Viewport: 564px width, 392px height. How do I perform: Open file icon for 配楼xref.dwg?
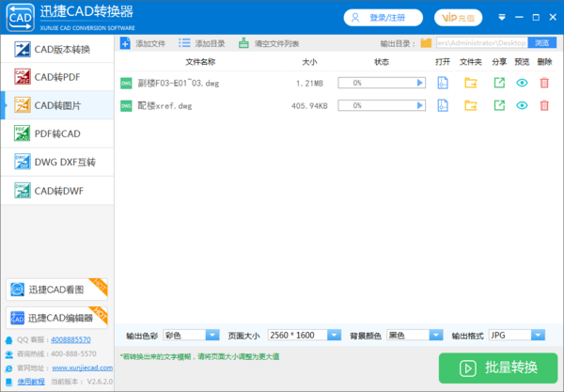[x=443, y=105]
